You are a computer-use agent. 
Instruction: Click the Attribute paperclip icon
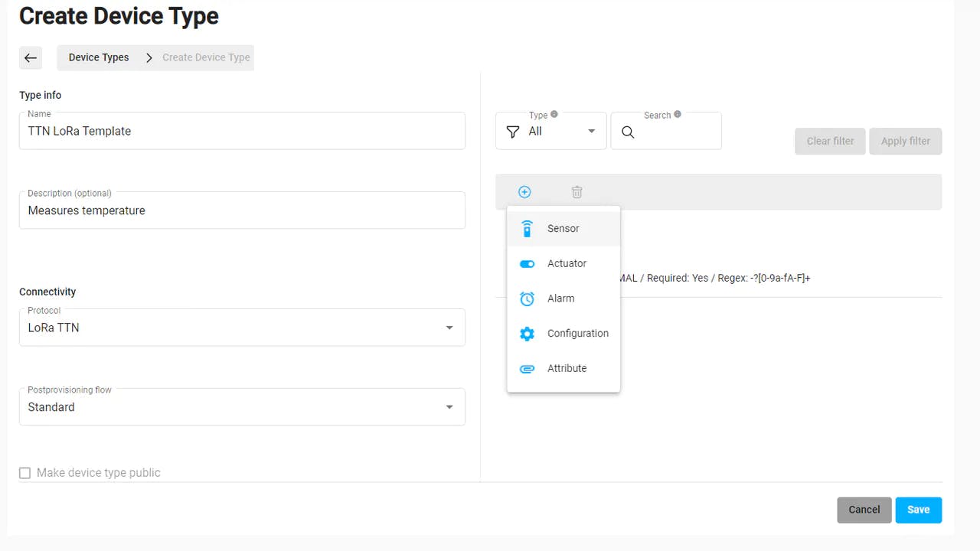(527, 369)
